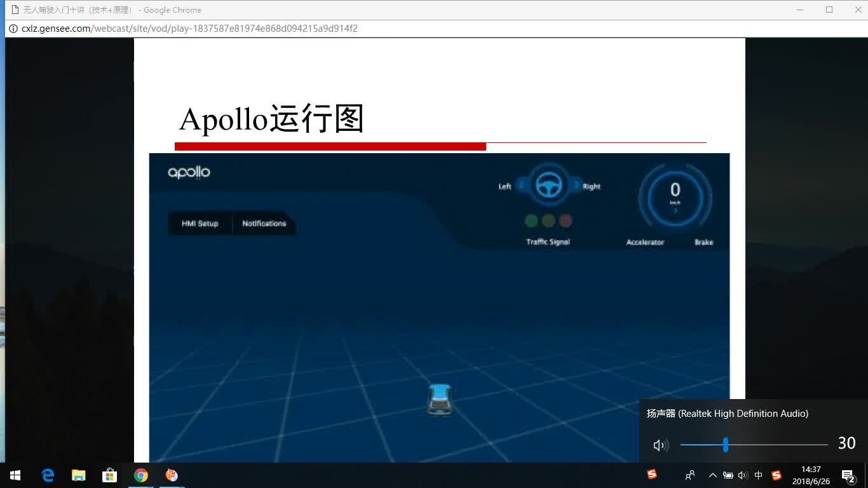Open the Action Center notifications
The width and height of the screenshot is (868, 488).
[848, 475]
